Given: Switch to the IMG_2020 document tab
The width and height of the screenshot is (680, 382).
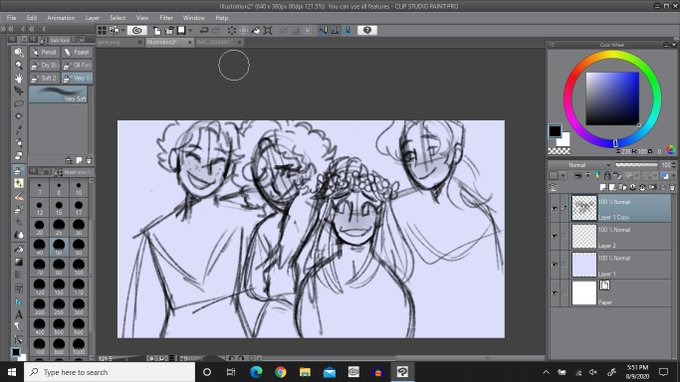Looking at the screenshot, I should [219, 42].
